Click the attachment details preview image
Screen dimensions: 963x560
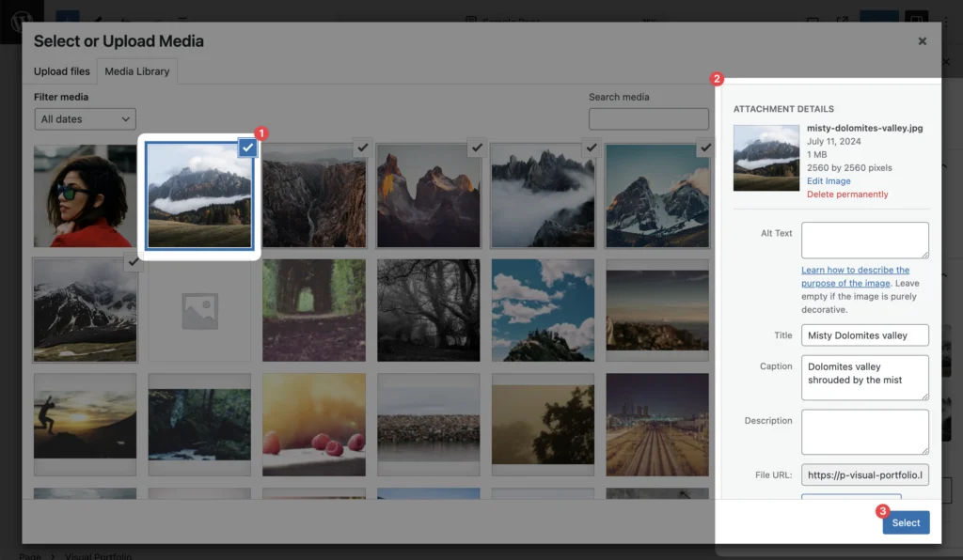(766, 158)
